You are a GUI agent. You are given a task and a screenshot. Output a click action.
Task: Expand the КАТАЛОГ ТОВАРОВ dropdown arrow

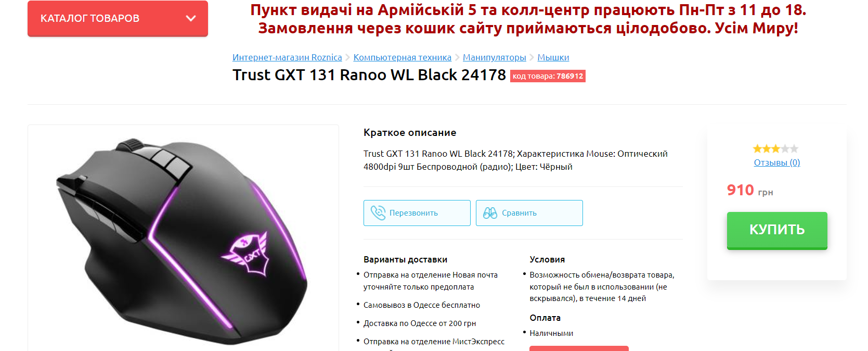tap(191, 18)
